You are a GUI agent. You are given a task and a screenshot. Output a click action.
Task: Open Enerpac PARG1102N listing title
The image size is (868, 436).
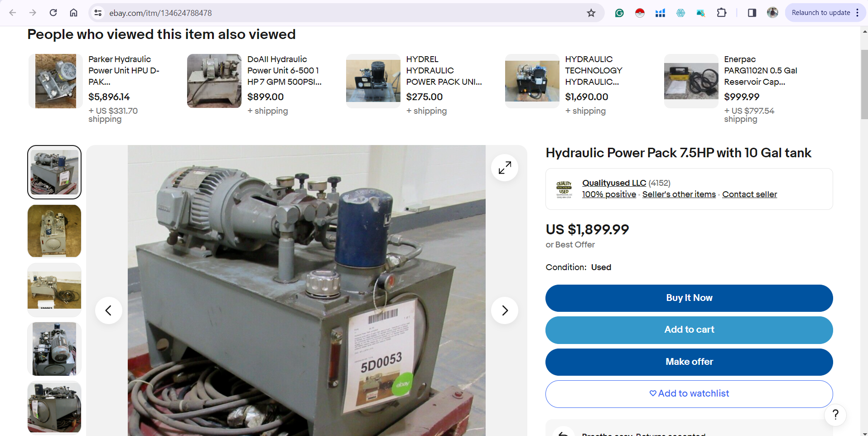click(761, 71)
